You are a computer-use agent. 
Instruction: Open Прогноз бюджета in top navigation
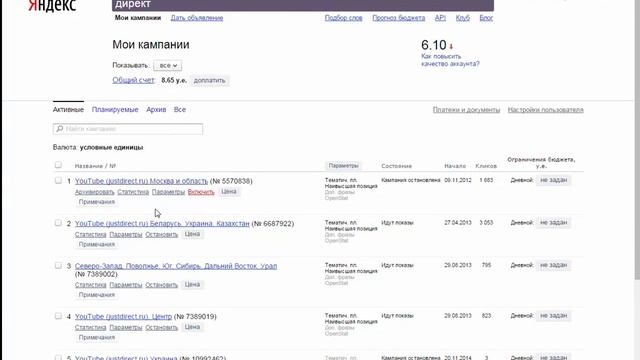398,18
